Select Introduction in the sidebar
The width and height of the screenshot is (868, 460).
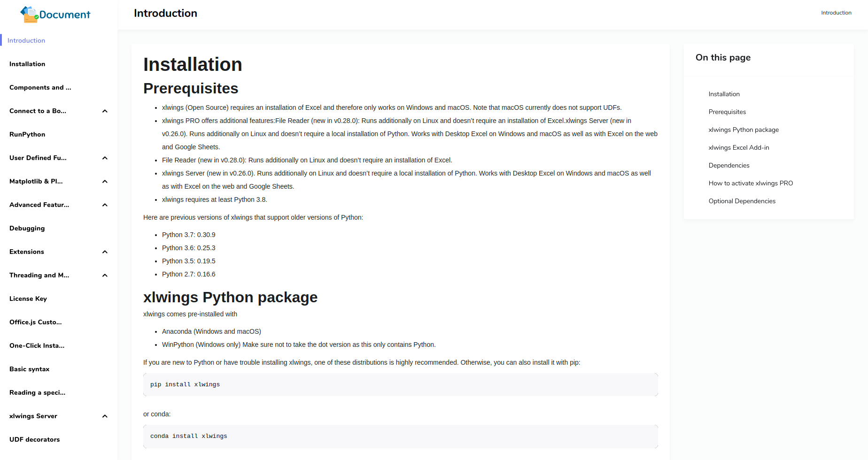pos(26,40)
